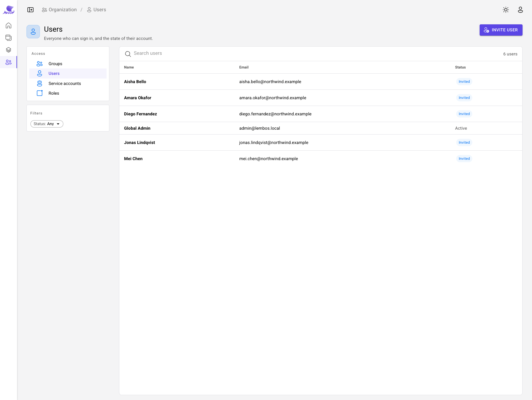Viewport: 532px width, 400px height.
Task: Click diego.fernandez@northwind.example email
Action: pyautogui.click(x=275, y=114)
